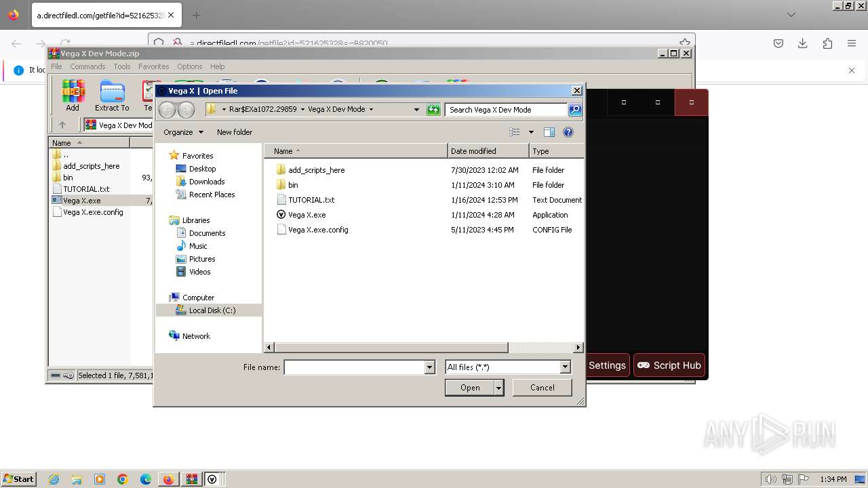Click the Forward arrow in Open File dialog
This screenshot has height=488, width=868.
click(x=186, y=109)
